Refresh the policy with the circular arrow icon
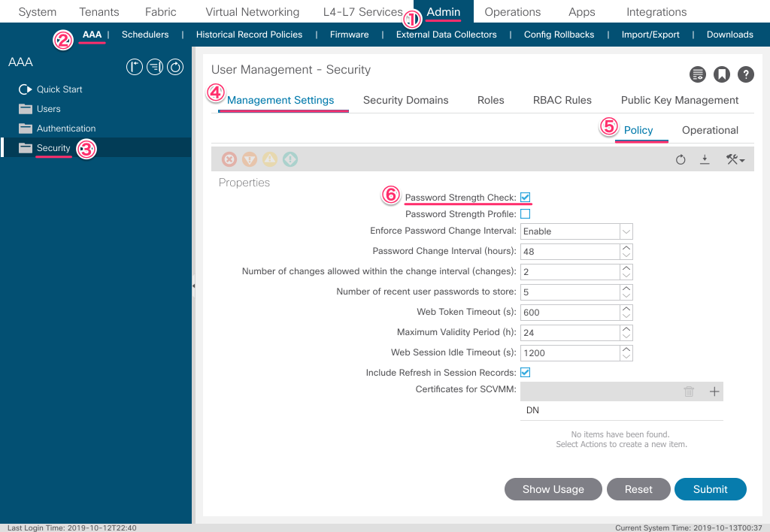The width and height of the screenshot is (770, 532). point(680,159)
